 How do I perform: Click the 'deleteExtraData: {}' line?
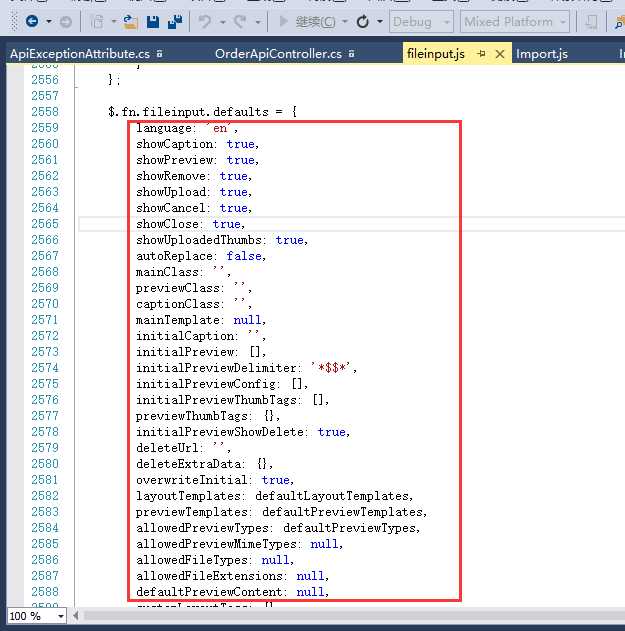[204, 464]
